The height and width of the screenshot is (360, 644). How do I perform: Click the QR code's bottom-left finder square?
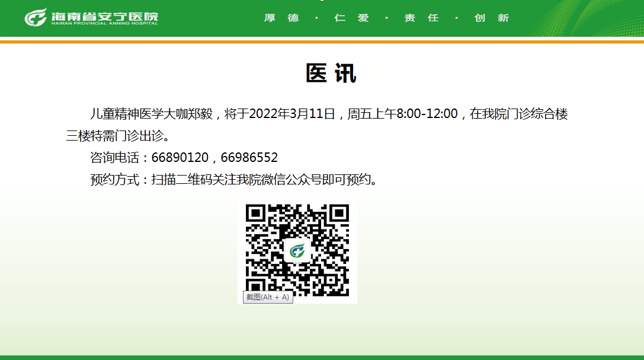pos(255,287)
